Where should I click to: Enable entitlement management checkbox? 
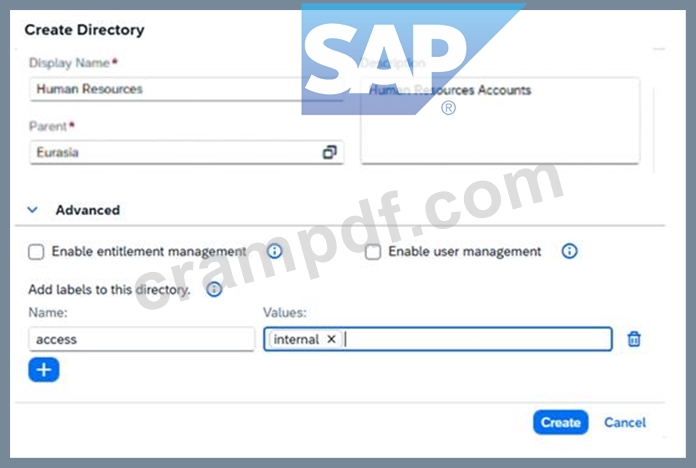tap(36, 252)
